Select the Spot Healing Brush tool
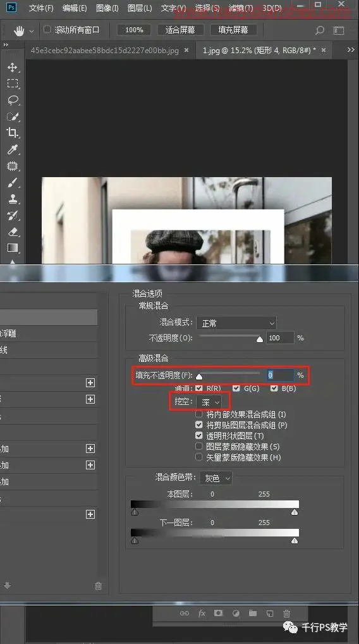The image size is (359, 644). (x=12, y=166)
